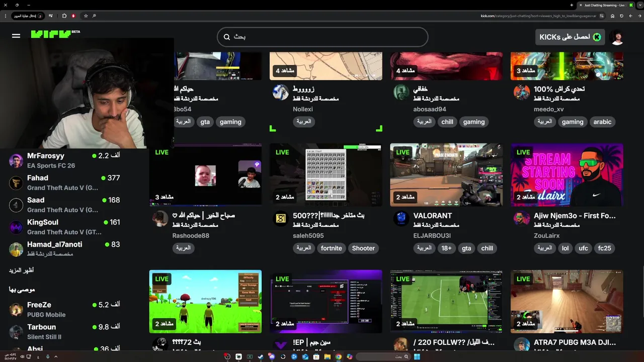This screenshot has width=644, height=362.
Task: Open Chrome from the taskbar
Action: pos(339,357)
